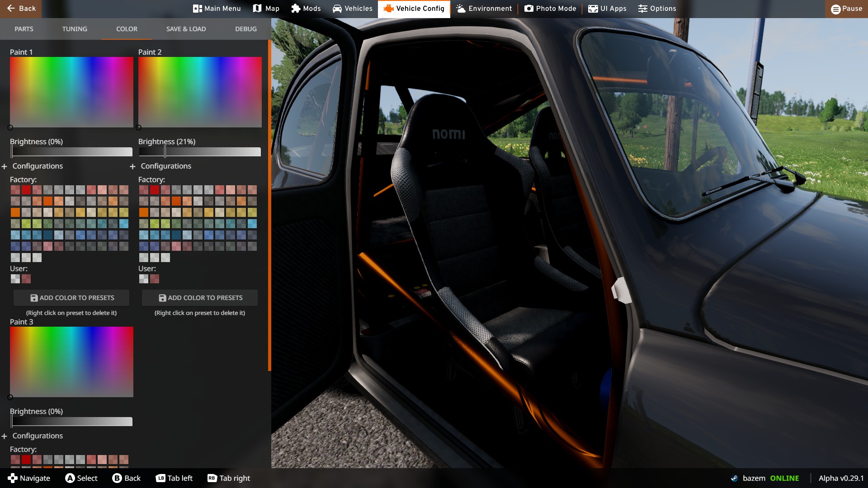This screenshot has width=868, height=488.
Task: Pause the game
Action: click(846, 9)
